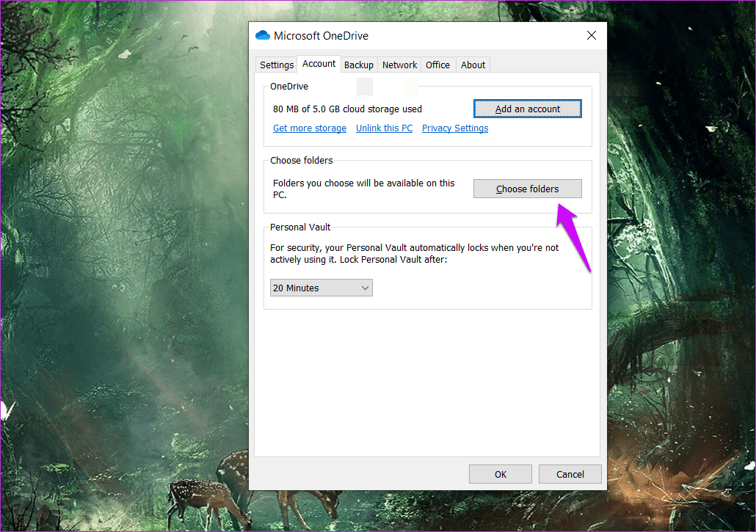Dismiss changes with the Cancel button
Viewport: 756px width, 532px height.
[570, 474]
